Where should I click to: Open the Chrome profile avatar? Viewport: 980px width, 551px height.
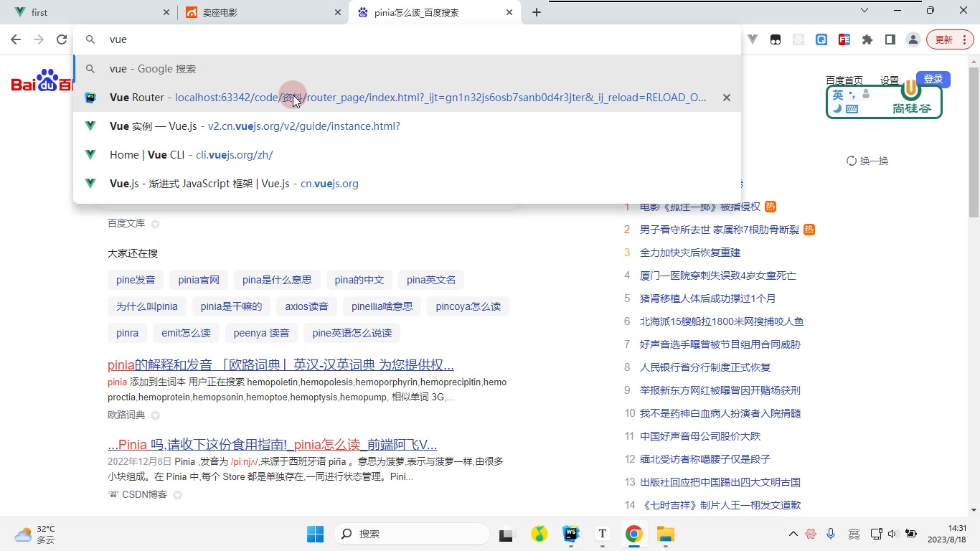[x=913, y=39]
